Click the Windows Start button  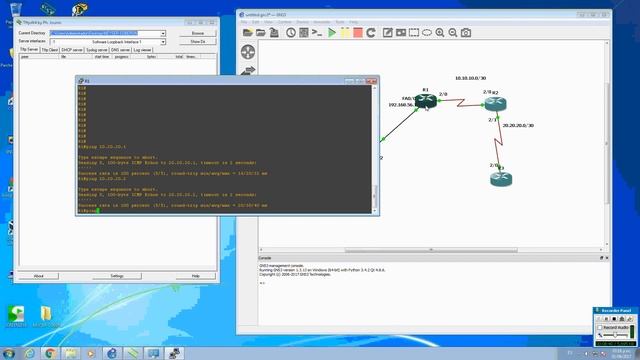click(8, 353)
